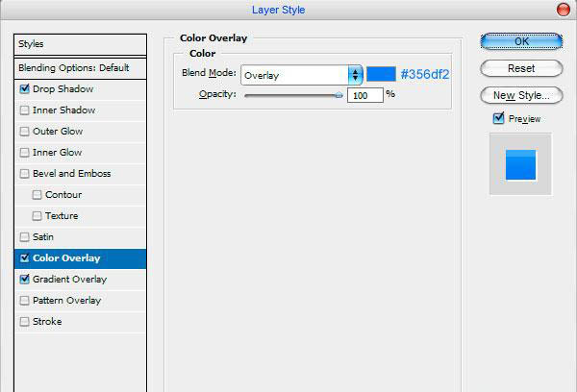This screenshot has width=577, height=392.
Task: Click the #356df2 hex color text
Action: pyautogui.click(x=425, y=74)
